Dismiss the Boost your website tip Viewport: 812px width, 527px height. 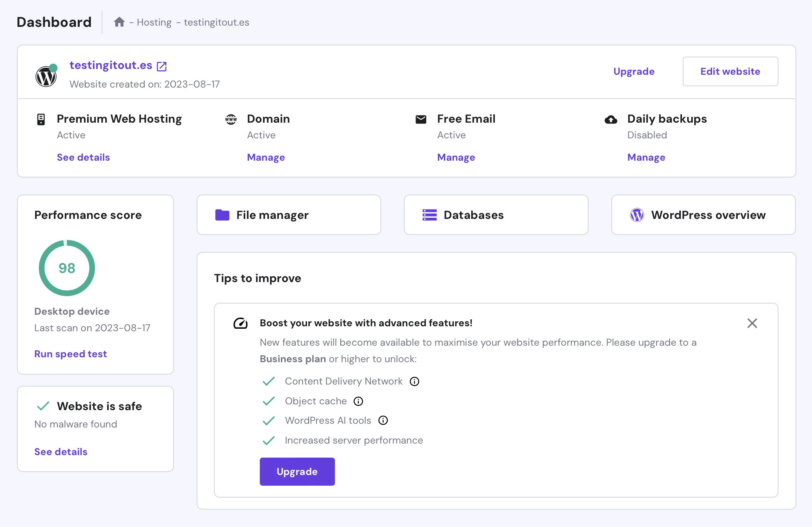pos(752,323)
